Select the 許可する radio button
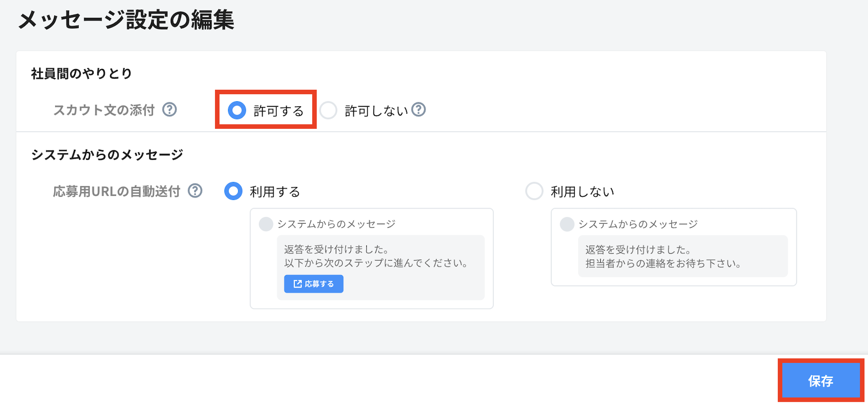868x403 pixels. pyautogui.click(x=237, y=110)
